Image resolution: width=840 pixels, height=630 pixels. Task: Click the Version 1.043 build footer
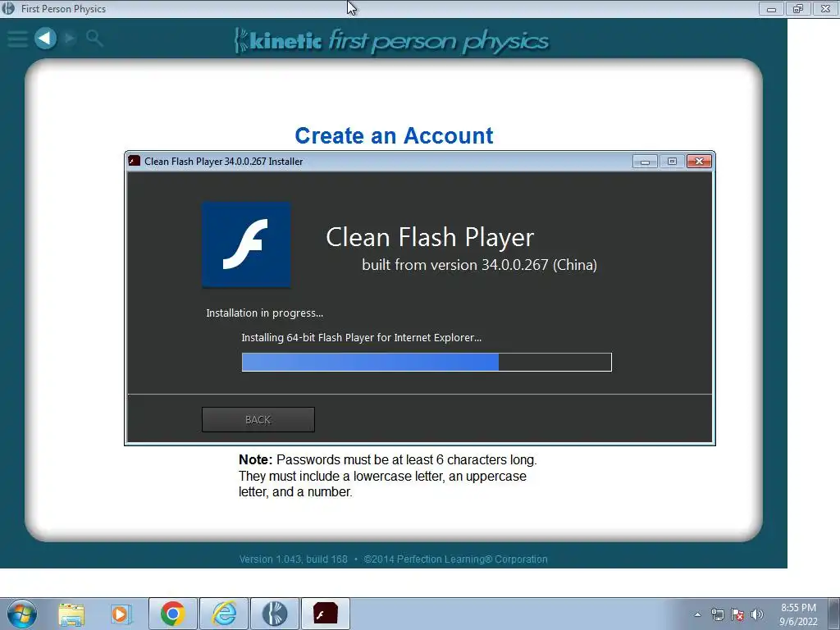393,559
